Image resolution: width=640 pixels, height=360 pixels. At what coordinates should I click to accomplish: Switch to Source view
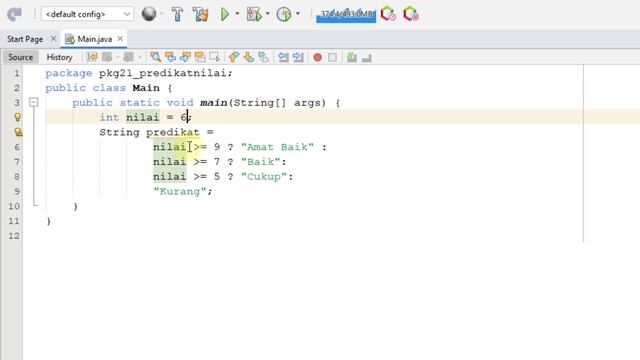pos(20,57)
